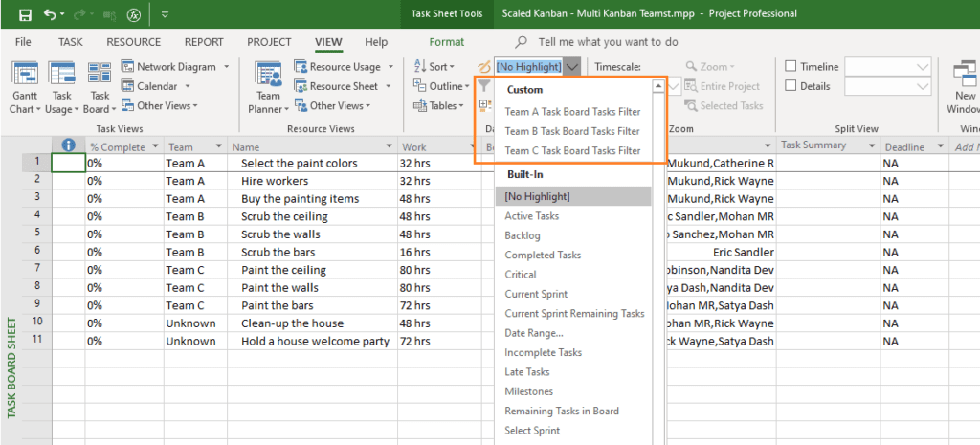Screen dimensions: 980x445
Task: Click the Undo arrow icon
Action: pyautogui.click(x=51, y=14)
